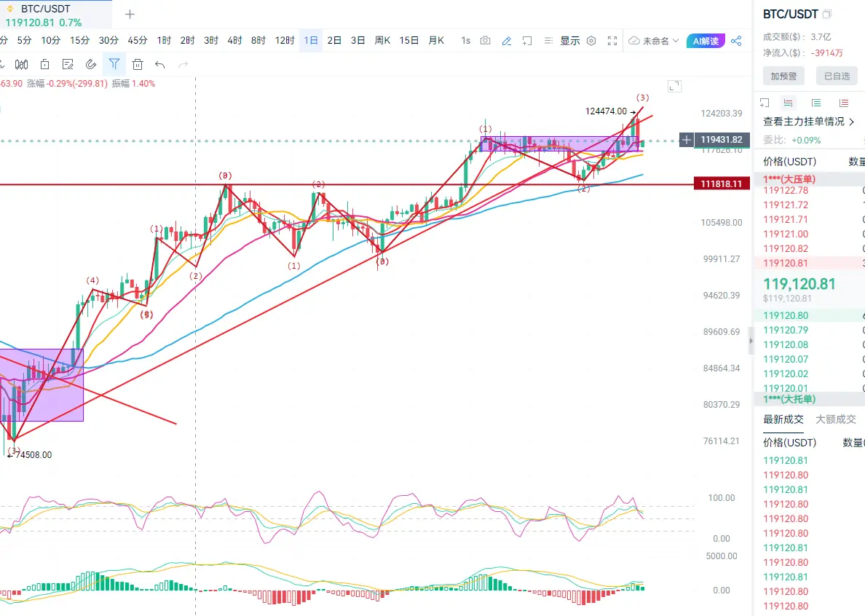Click the 净流入 -3914万 value
Image resolution: width=865 pixels, height=616 pixels.
[x=826, y=53]
